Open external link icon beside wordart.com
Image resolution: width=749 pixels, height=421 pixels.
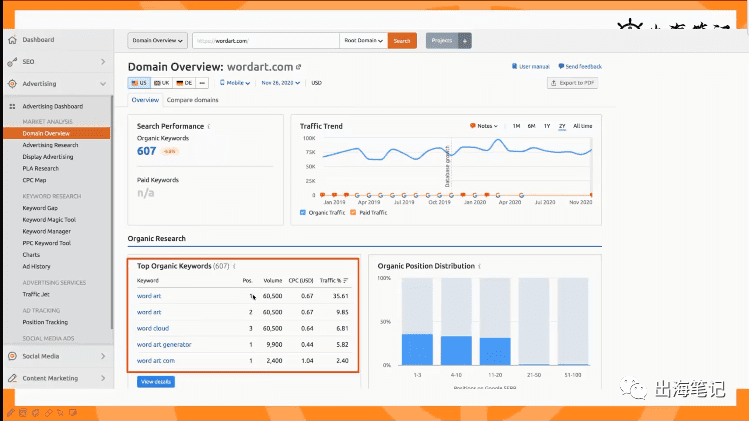[x=299, y=67]
